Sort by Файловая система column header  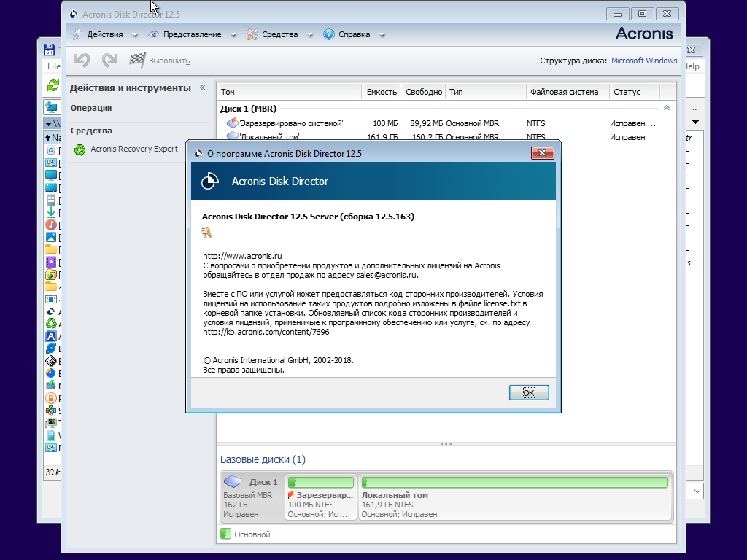tap(568, 92)
